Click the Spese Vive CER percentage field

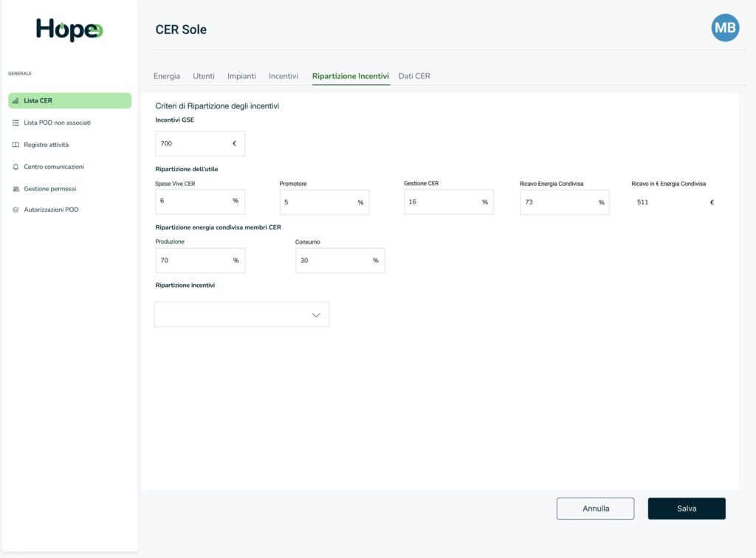pos(193,201)
